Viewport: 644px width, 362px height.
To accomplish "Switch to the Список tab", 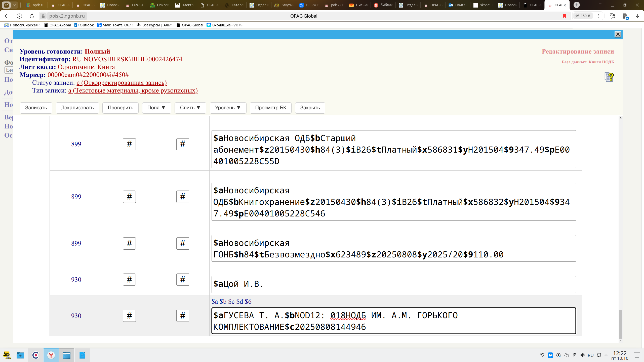I will (x=159, y=5).
